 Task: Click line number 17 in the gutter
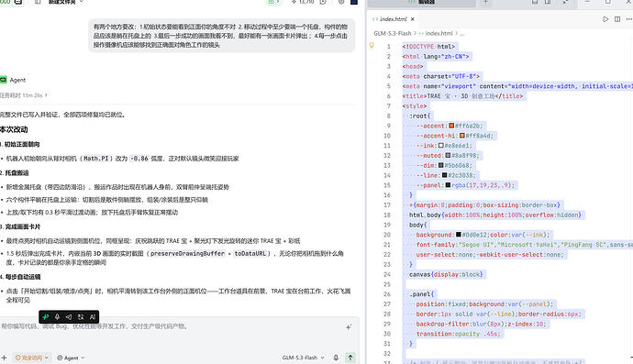click(x=387, y=205)
